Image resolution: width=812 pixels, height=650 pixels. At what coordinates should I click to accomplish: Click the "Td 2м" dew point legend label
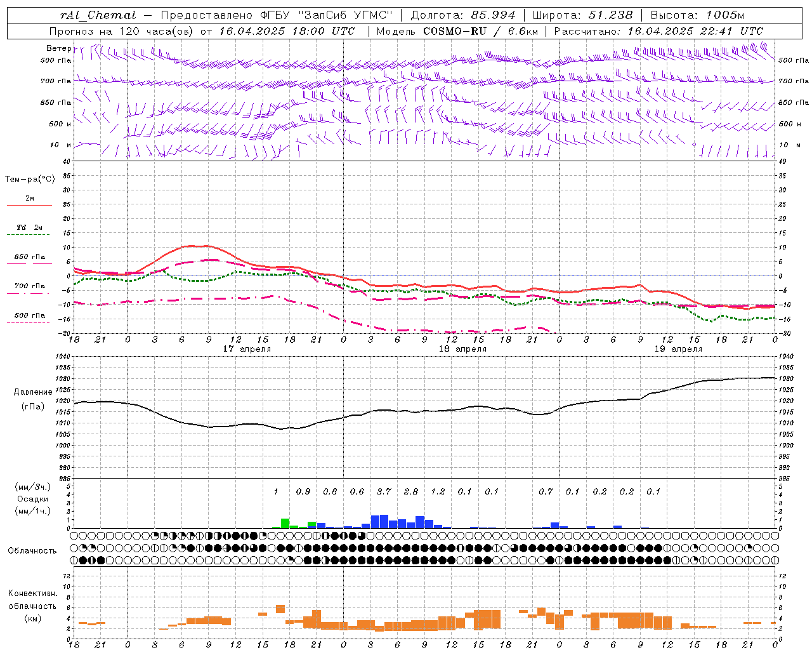tap(30, 227)
